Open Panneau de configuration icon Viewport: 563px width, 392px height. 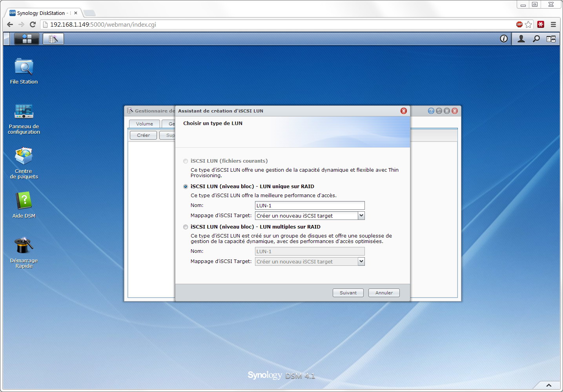coord(24,119)
